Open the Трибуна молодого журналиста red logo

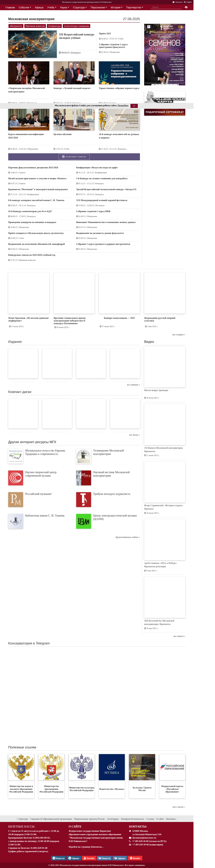(x=84, y=499)
